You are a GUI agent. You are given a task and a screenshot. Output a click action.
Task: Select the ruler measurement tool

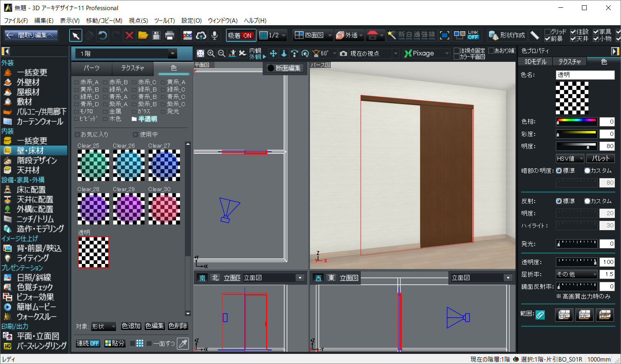(535, 36)
